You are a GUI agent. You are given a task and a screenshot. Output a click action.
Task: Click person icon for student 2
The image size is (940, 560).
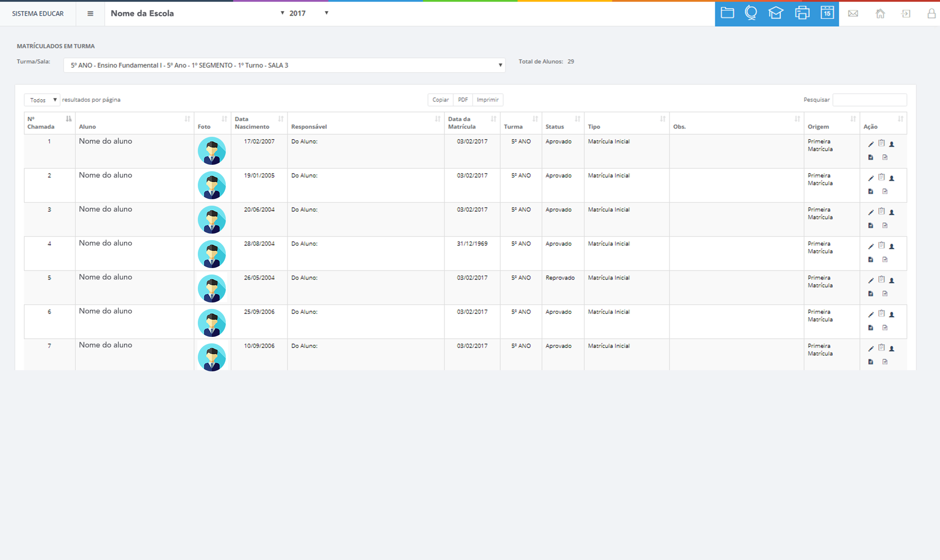(x=892, y=178)
